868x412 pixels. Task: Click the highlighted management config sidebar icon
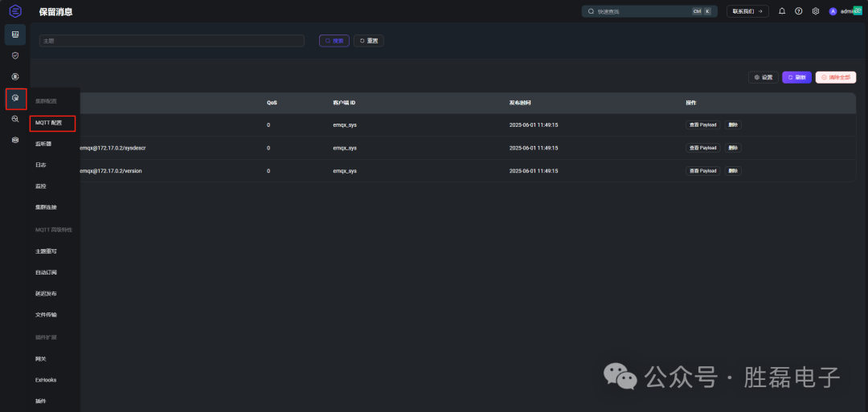pos(15,99)
